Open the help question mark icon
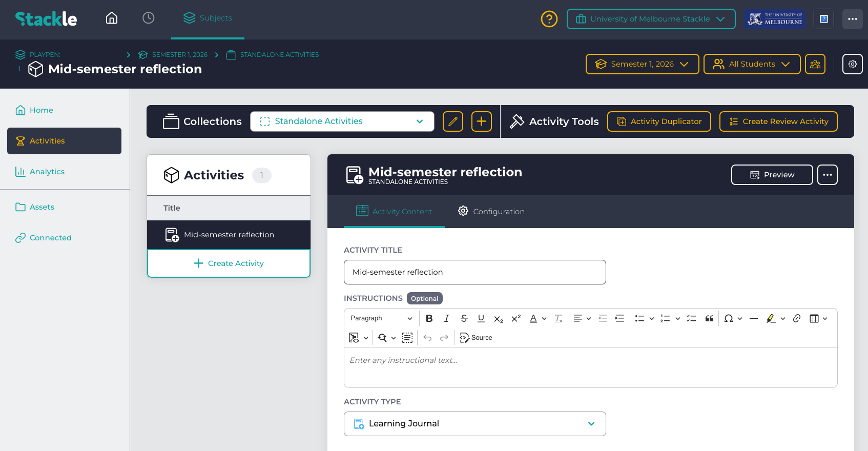The image size is (868, 451). [x=549, y=19]
